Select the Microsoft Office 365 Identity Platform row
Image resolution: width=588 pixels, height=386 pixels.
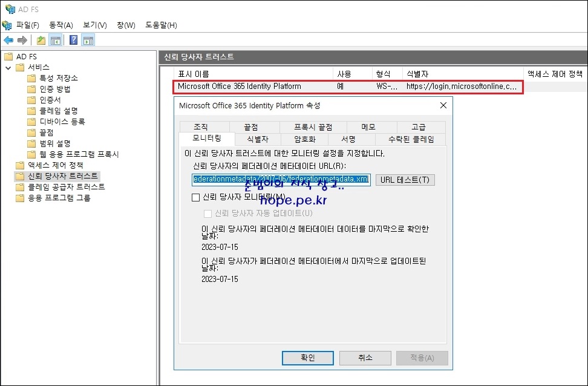click(348, 87)
